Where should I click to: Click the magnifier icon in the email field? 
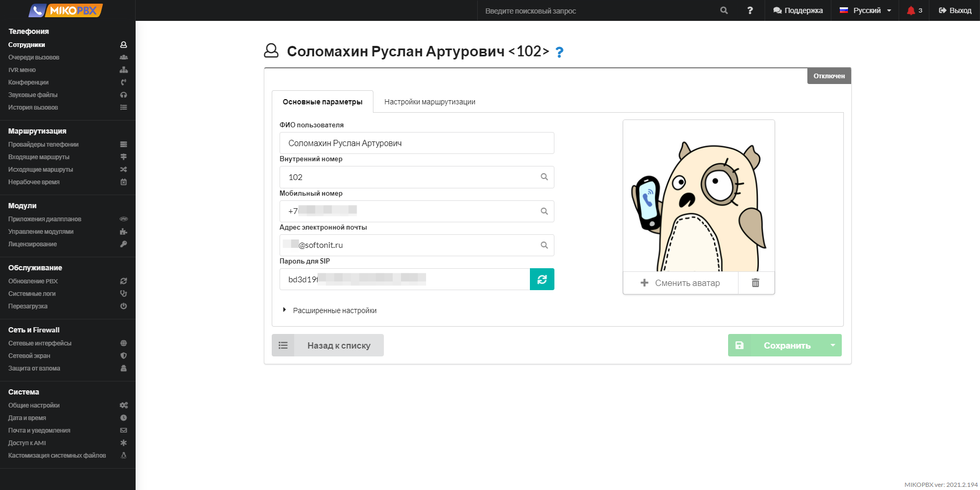(x=544, y=245)
